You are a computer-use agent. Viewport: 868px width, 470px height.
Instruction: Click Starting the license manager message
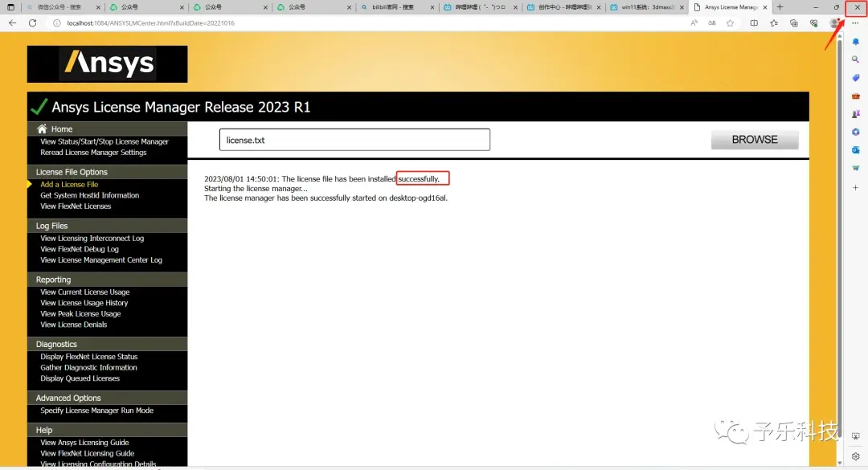256,188
